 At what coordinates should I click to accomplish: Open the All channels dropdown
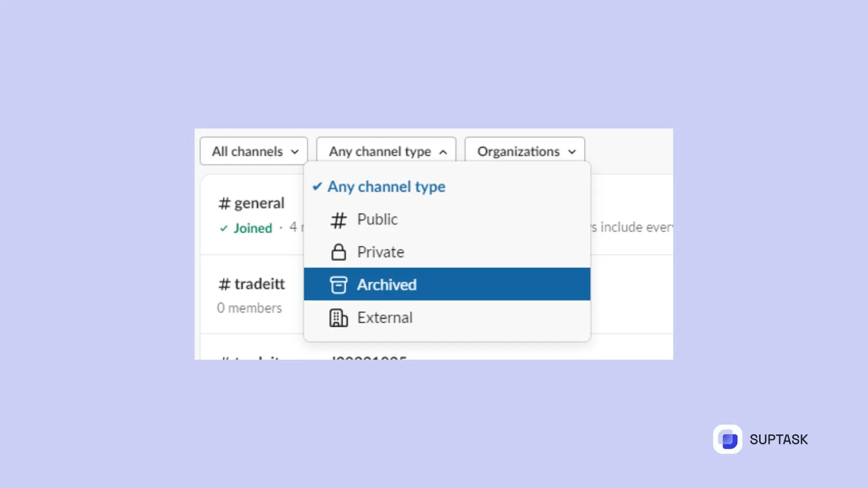(254, 151)
